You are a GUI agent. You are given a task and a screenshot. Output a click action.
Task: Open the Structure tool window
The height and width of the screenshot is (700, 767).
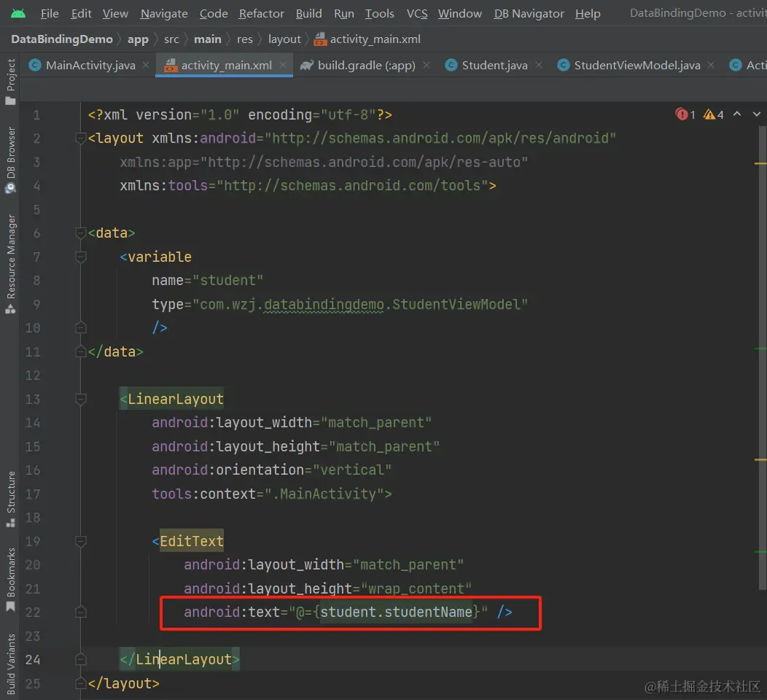(x=10, y=499)
